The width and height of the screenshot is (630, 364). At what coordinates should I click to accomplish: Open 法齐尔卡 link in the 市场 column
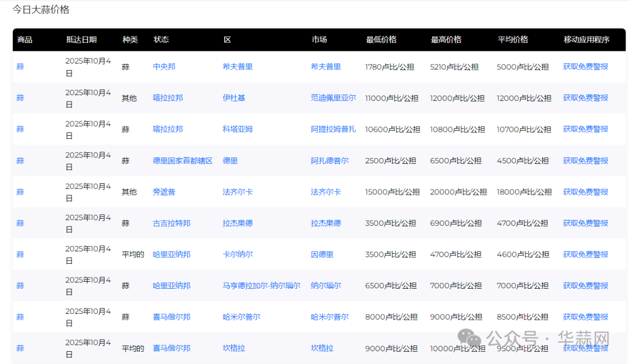coord(325,192)
